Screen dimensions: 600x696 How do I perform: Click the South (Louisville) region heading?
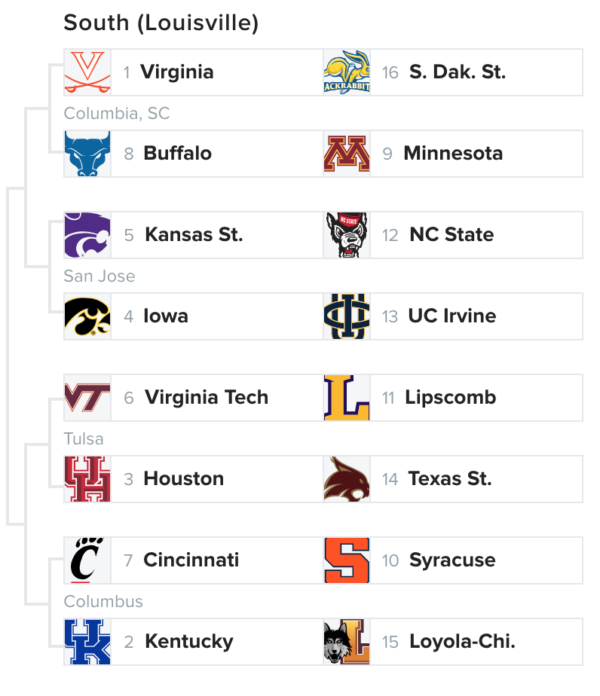pyautogui.click(x=161, y=23)
